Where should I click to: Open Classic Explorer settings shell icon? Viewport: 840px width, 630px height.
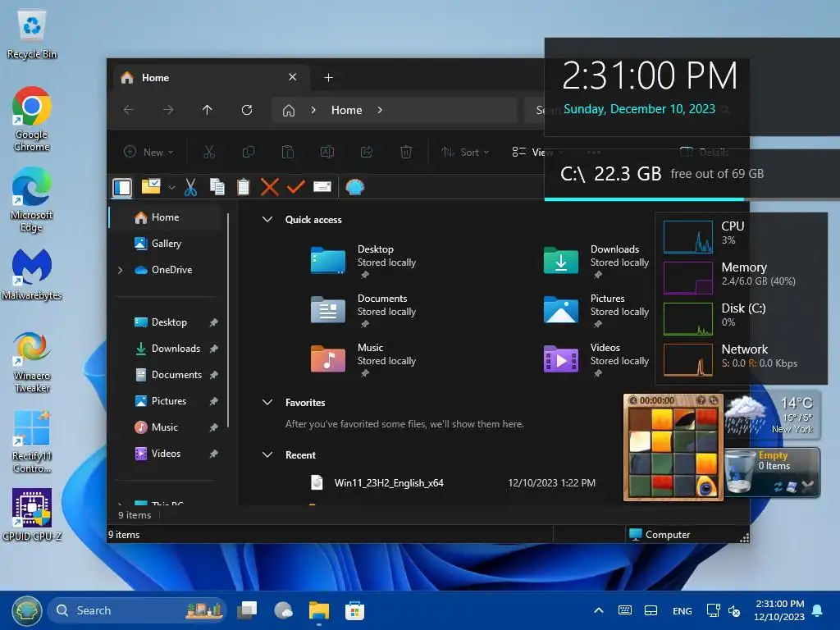(x=354, y=187)
